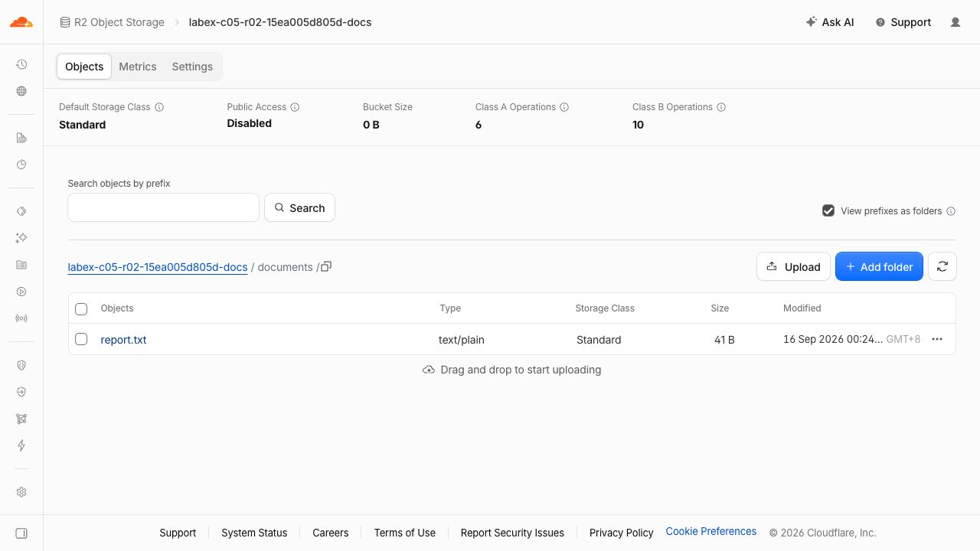Viewport: 980px width, 551px height.
Task: Open the recents clock icon in sidebar
Action: pos(21,65)
